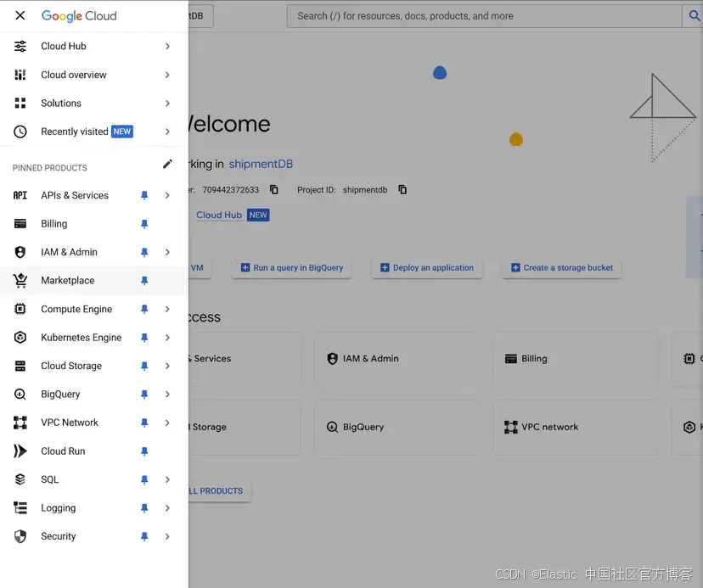Open the Billing quick access card
Image resolution: width=703 pixels, height=588 pixels.
[x=576, y=359]
